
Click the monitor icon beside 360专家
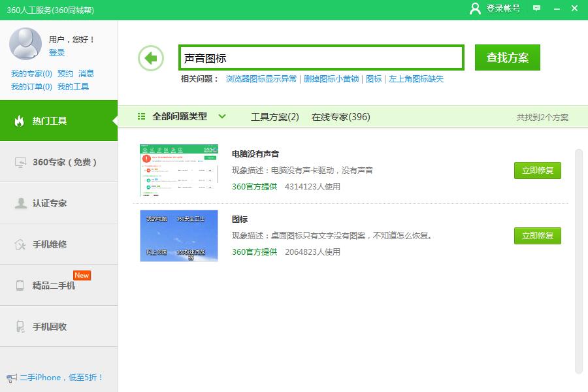click(20, 163)
